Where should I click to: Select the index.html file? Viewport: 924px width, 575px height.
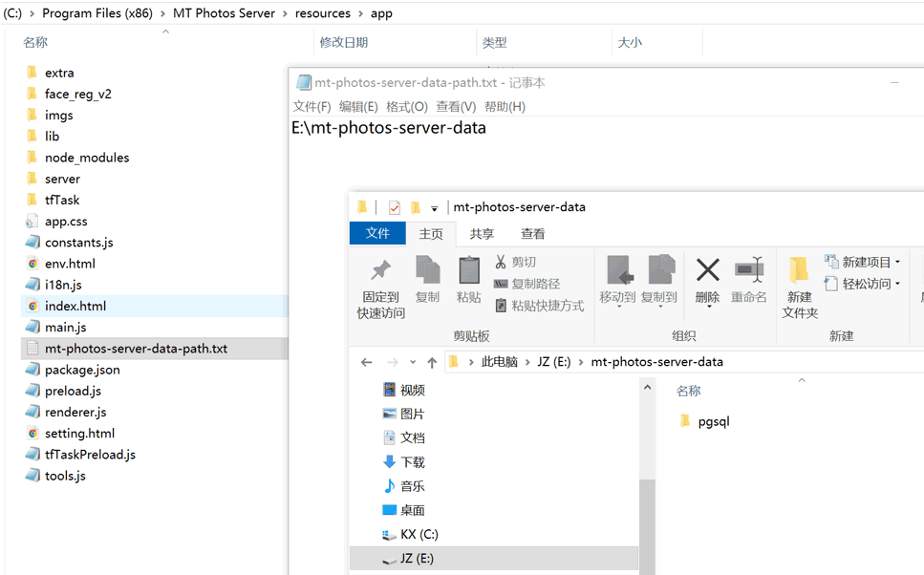coord(75,307)
